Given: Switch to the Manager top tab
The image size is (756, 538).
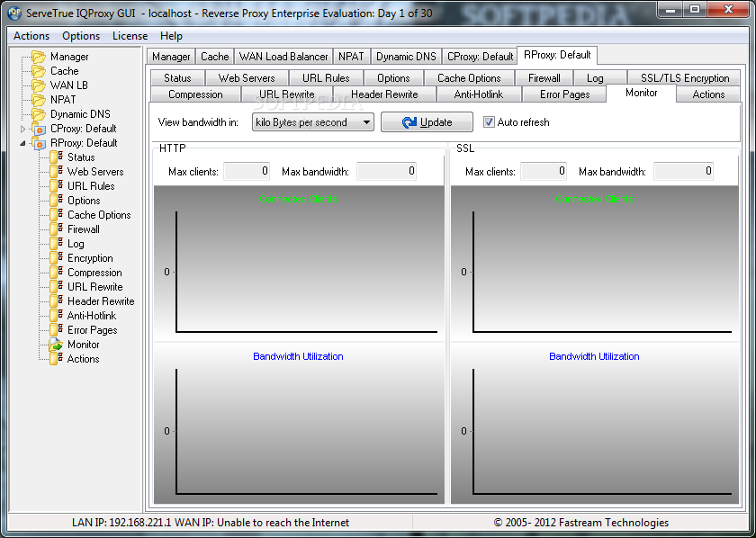Looking at the screenshot, I should [171, 57].
